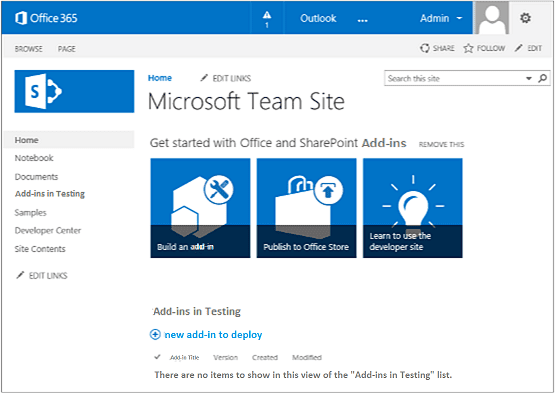Click the FOLLOW star icon
Viewport: 555px width, 393px height.
tap(468, 48)
